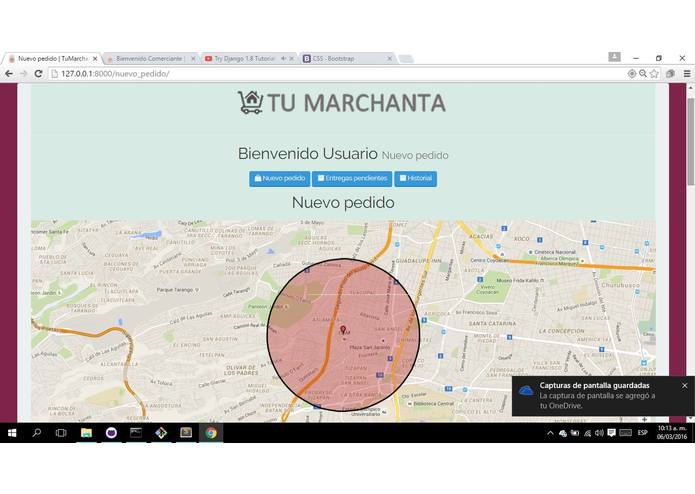Click the touch keyboard tray icon

point(625,433)
